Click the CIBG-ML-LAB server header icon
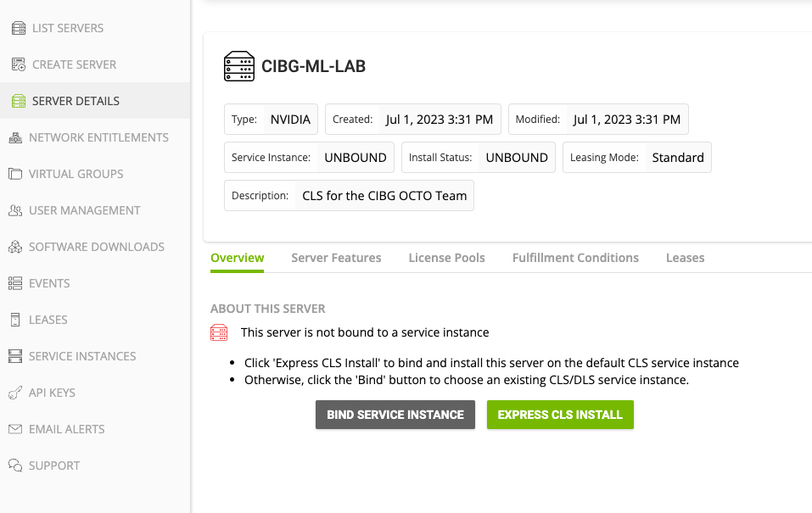Viewport: 812px width, 513px height. coord(239,66)
